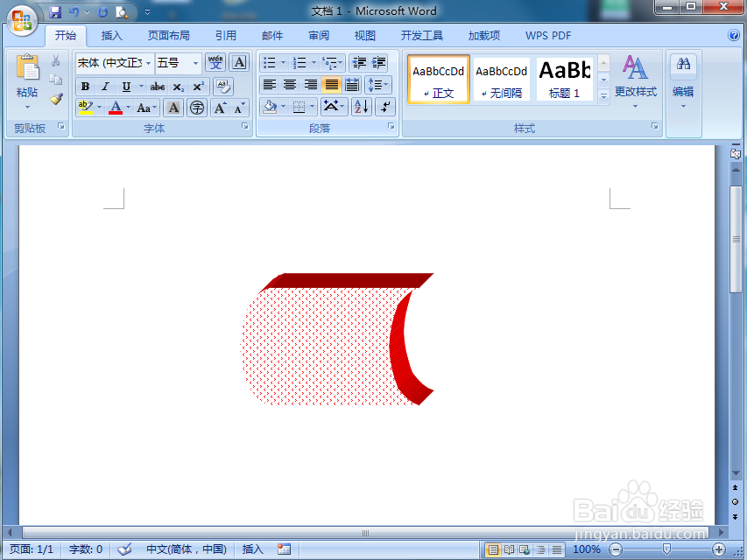
Task: Open 更改样式 menu
Action: (x=636, y=81)
